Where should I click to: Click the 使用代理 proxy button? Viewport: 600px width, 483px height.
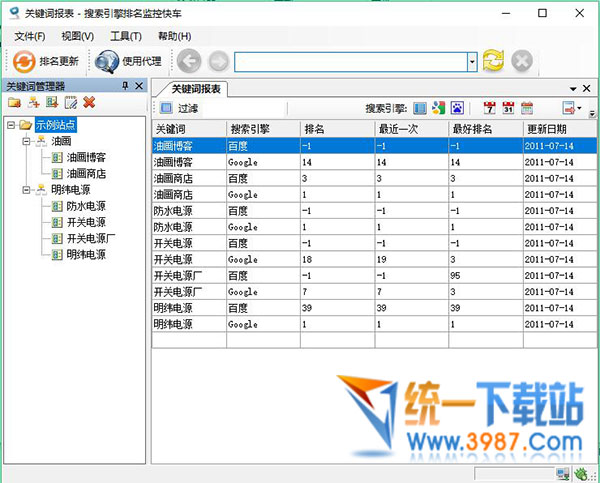[129, 61]
